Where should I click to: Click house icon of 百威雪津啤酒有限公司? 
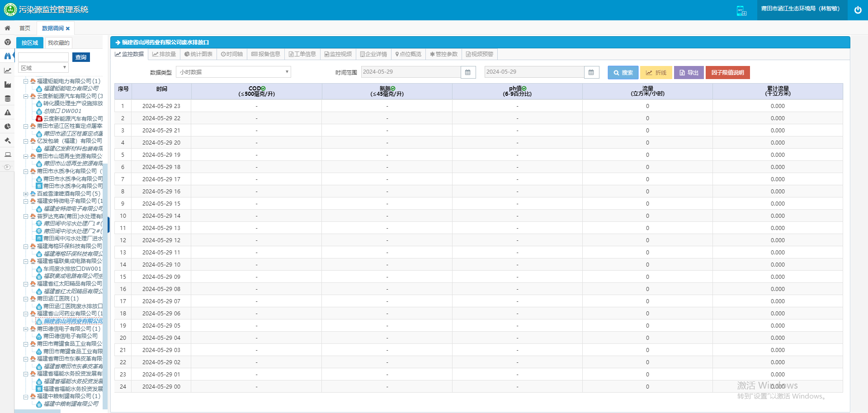[x=33, y=193]
